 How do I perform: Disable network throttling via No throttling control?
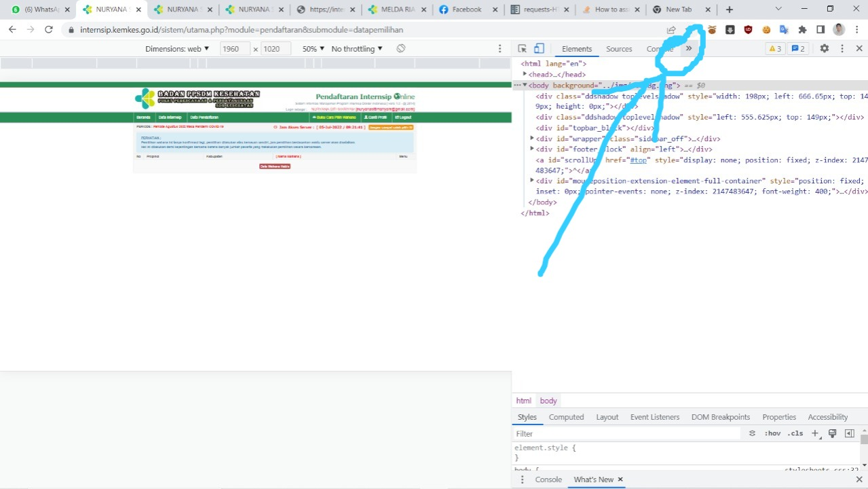[356, 48]
